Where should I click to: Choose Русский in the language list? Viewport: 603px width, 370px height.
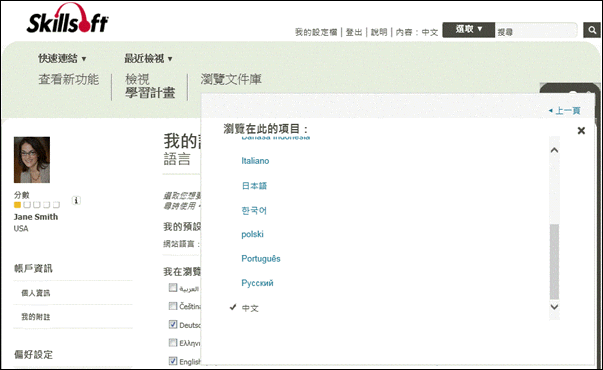[x=257, y=283]
